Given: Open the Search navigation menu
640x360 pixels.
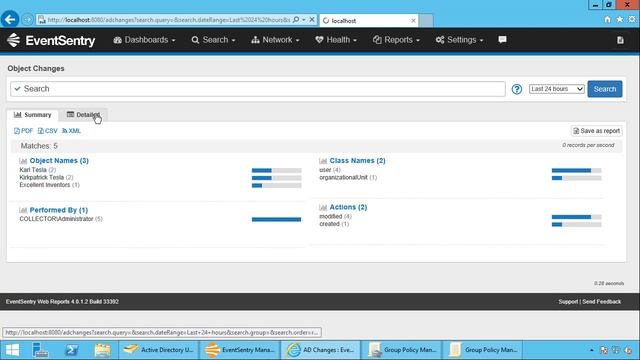Looking at the screenshot, I should (213, 40).
